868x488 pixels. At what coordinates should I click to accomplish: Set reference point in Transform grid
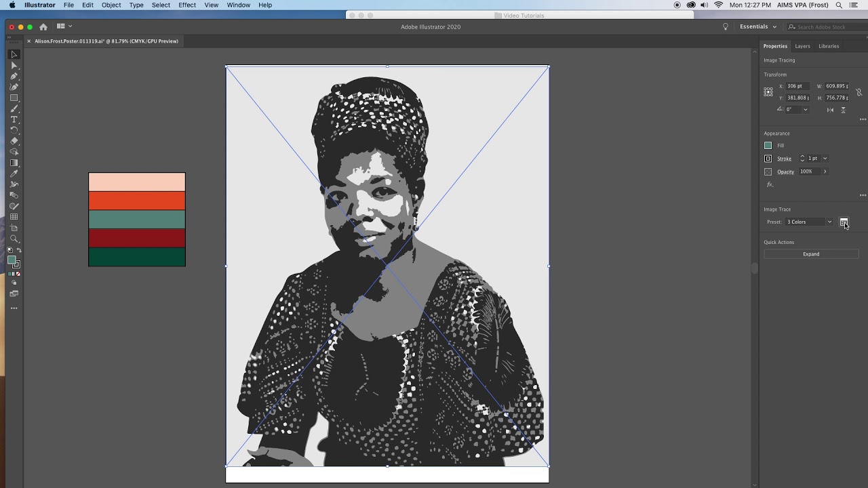point(768,91)
